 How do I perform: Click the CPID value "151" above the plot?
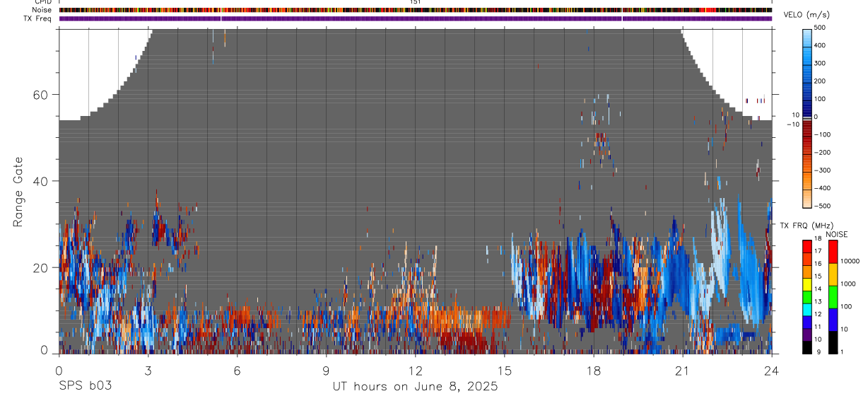(416, 2)
